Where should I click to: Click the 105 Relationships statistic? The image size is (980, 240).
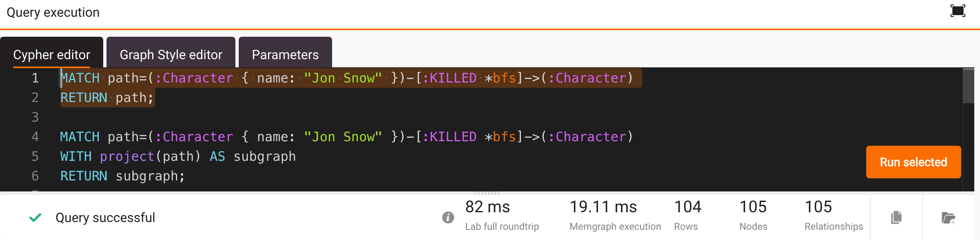834,215
